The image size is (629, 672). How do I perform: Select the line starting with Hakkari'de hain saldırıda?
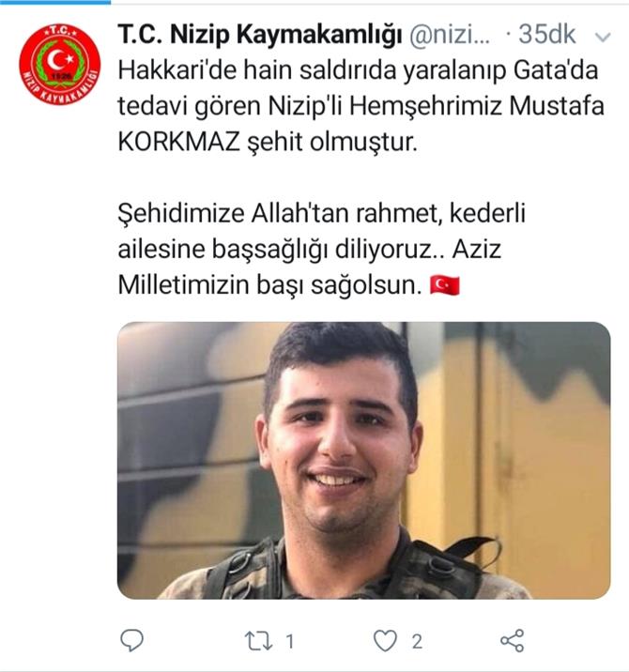(358, 70)
